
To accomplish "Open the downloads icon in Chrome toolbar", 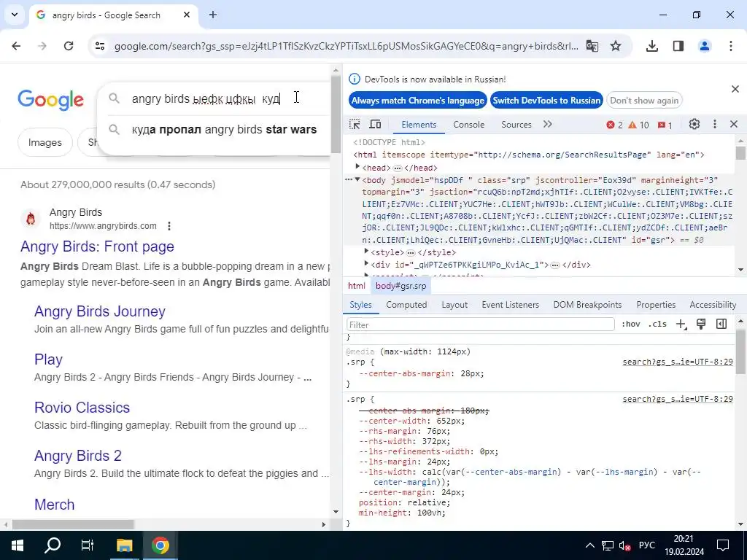I will click(652, 46).
